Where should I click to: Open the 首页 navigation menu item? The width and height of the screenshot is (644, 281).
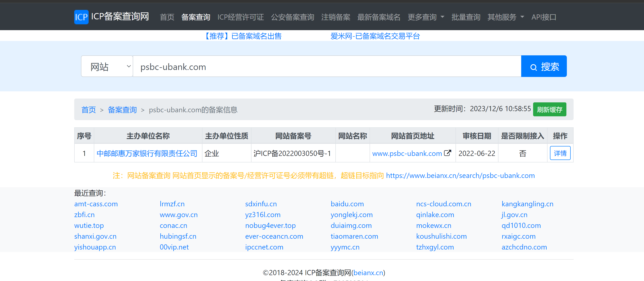(x=167, y=17)
